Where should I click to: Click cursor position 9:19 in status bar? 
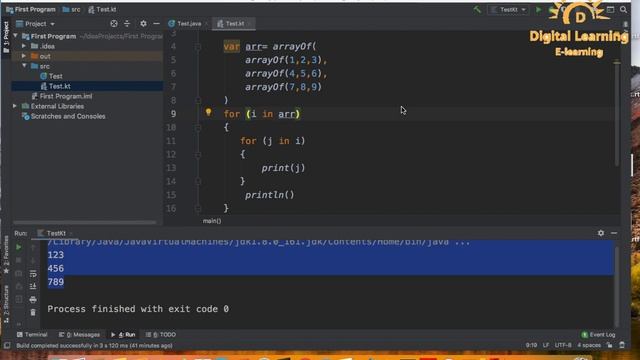coord(531,345)
